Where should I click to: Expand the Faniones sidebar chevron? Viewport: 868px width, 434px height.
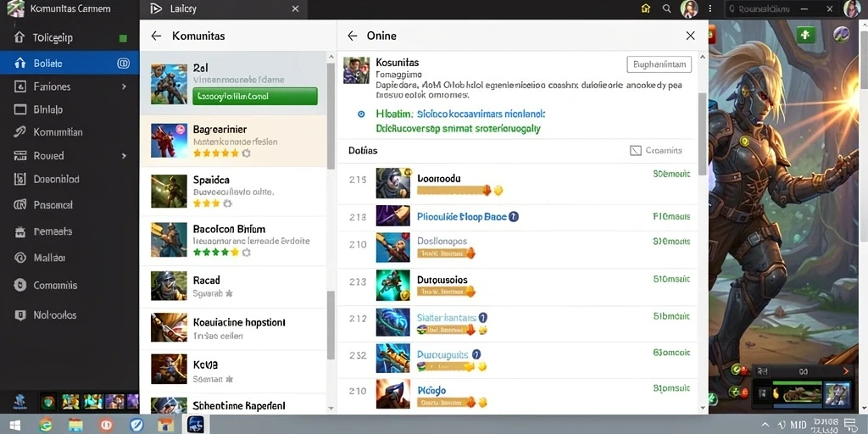click(124, 87)
